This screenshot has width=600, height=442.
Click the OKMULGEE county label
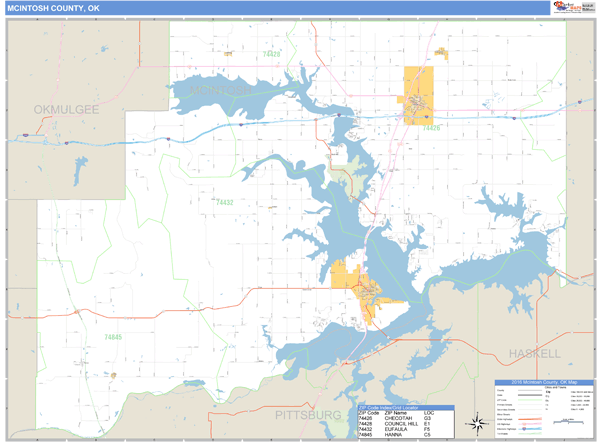tap(66, 109)
